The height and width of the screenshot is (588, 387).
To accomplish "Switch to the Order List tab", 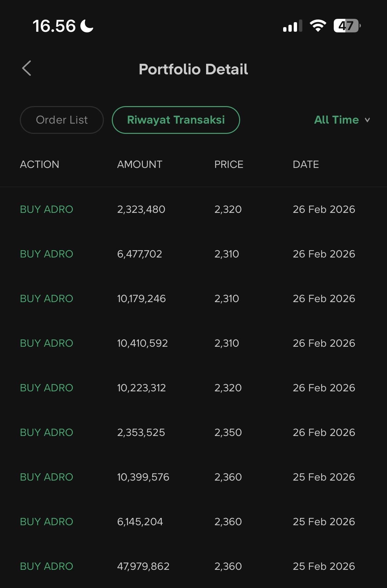I will pos(62,120).
